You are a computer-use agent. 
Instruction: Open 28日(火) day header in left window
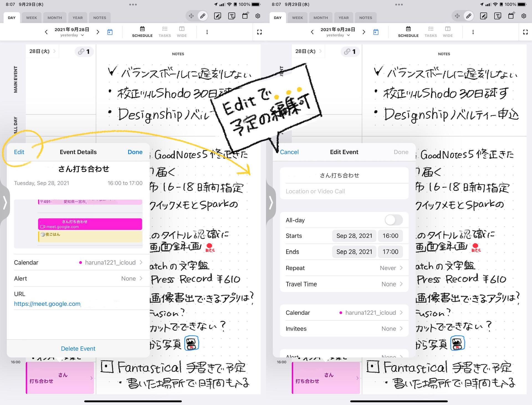42,51
